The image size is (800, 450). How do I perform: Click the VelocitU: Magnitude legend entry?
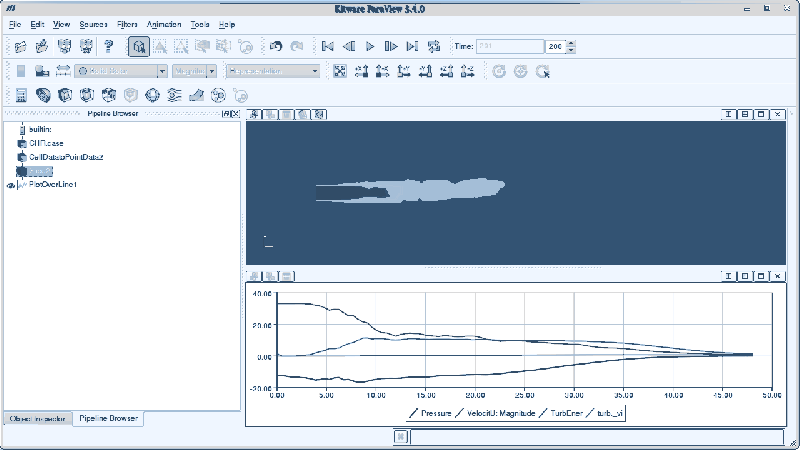click(x=495, y=413)
